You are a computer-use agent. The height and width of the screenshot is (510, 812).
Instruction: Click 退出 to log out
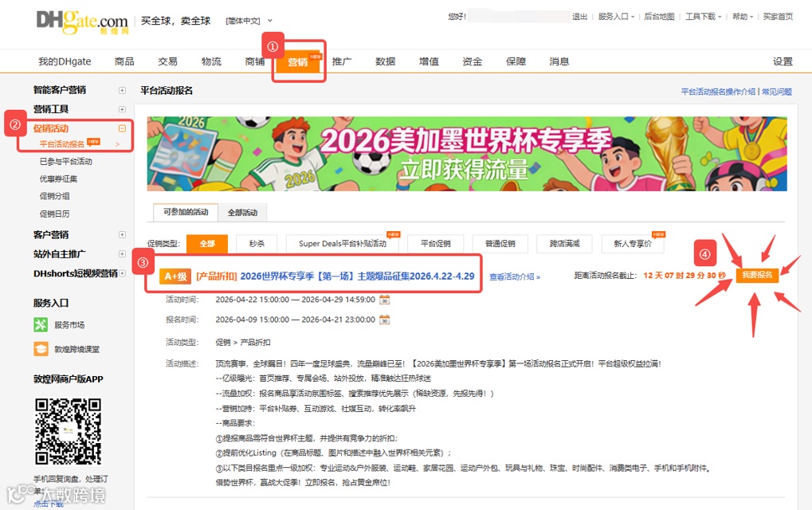click(579, 17)
